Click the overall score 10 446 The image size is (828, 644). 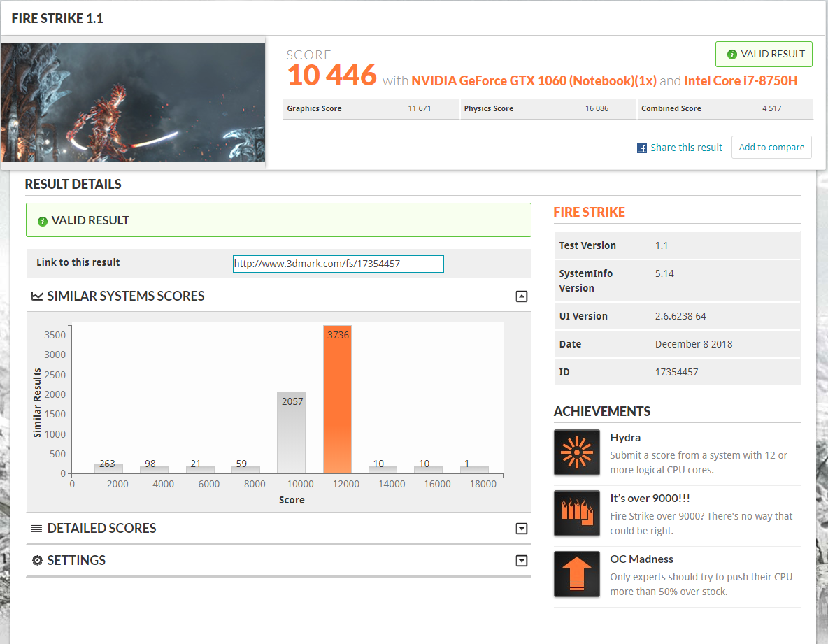pos(331,76)
